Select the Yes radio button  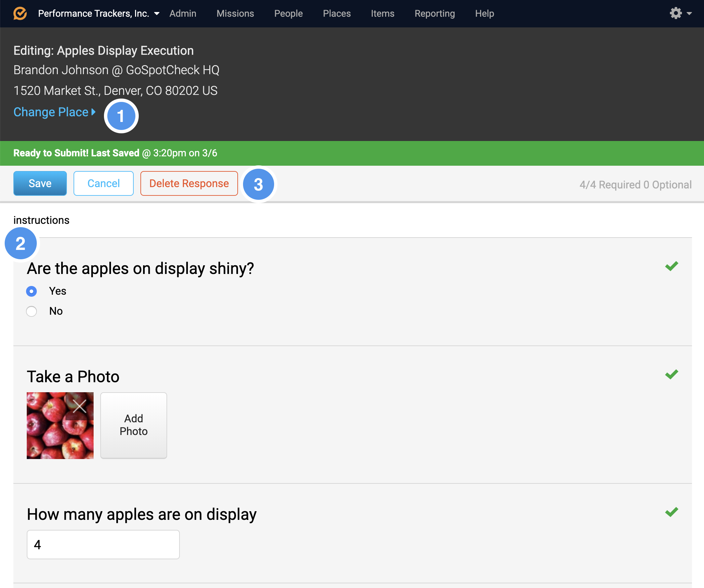point(31,291)
